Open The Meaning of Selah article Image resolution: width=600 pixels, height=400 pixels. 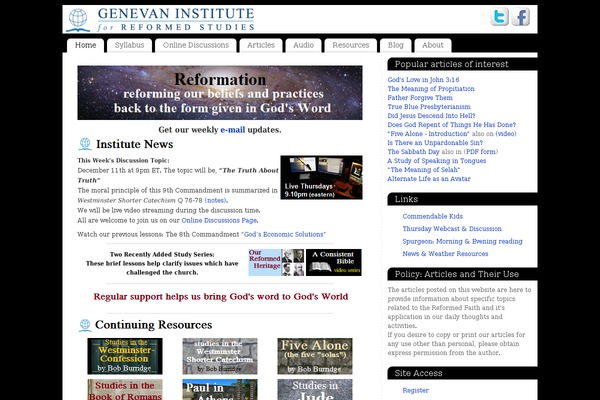[424, 170]
